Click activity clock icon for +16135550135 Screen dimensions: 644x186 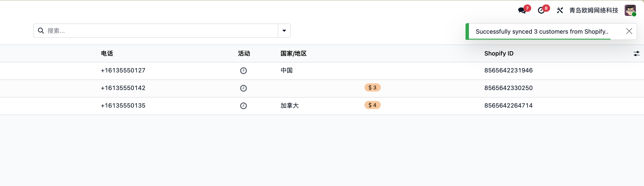coord(244,106)
